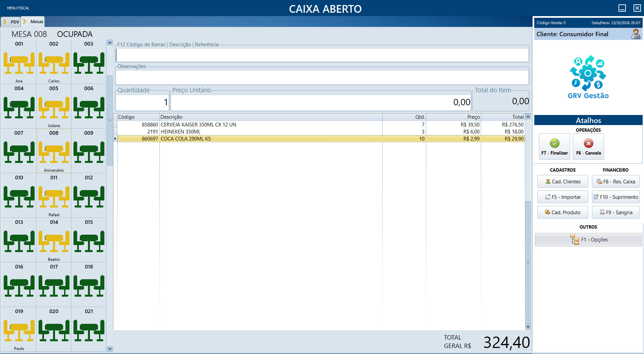
Task: Click the Quantidade field
Action: (142, 102)
